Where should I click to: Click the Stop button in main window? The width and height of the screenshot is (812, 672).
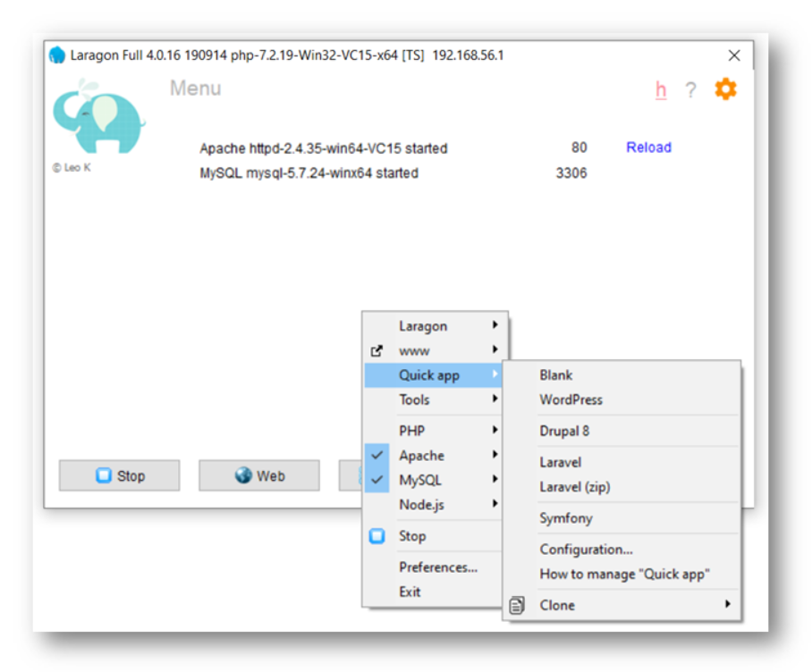(x=120, y=475)
